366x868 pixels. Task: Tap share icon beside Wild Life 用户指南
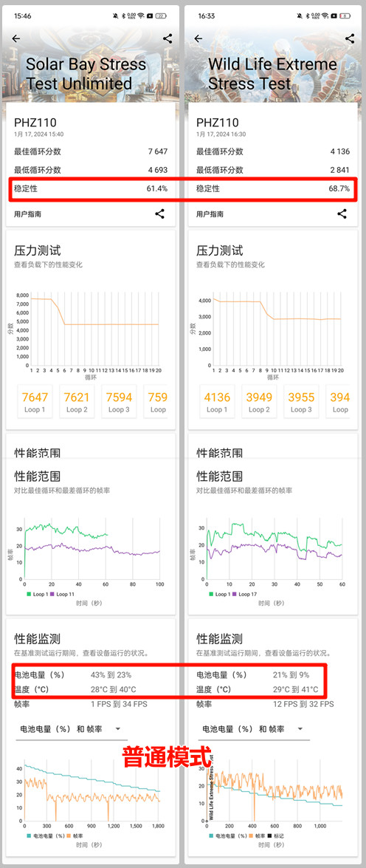pyautogui.click(x=342, y=213)
